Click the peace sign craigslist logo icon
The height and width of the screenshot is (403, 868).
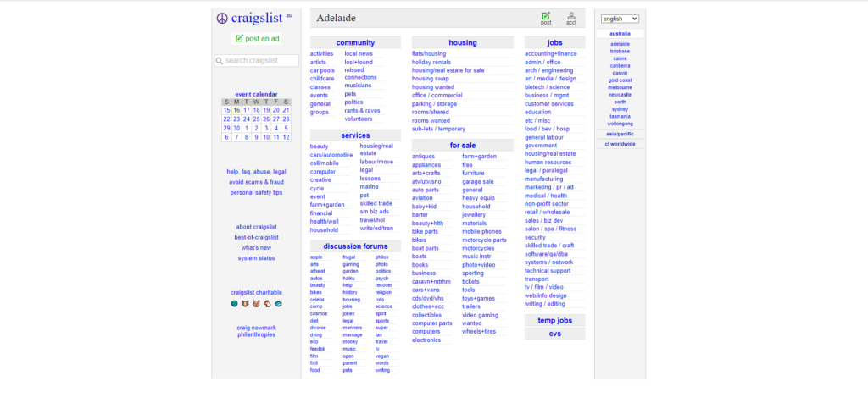(222, 19)
